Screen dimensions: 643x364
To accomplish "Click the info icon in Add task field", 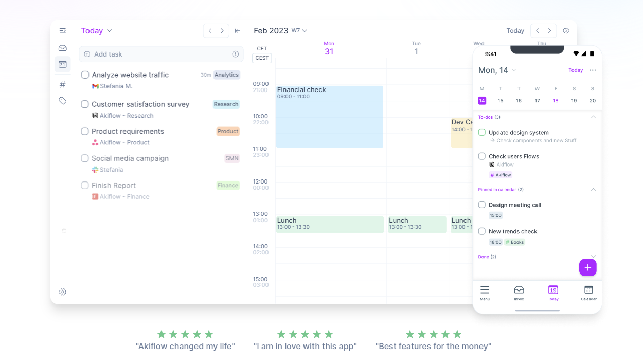I will point(236,54).
